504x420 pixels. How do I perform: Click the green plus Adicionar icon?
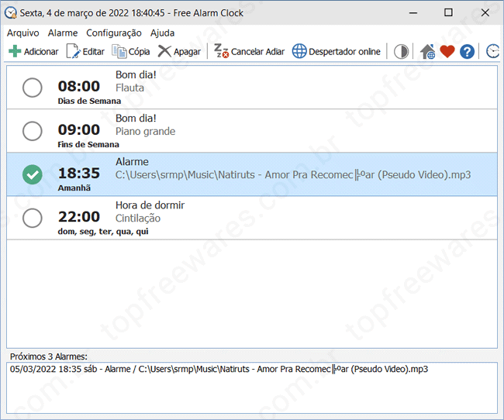pyautogui.click(x=15, y=51)
